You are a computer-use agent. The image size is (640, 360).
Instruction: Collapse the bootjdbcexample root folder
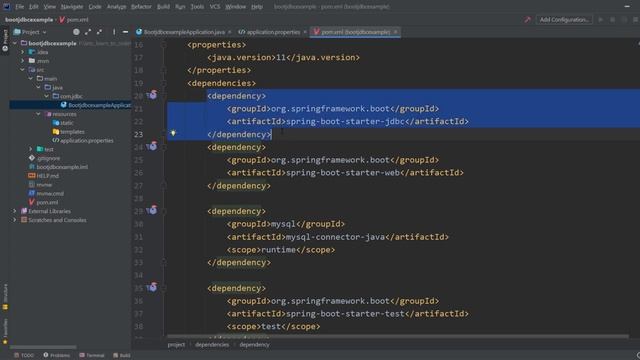click(15, 43)
